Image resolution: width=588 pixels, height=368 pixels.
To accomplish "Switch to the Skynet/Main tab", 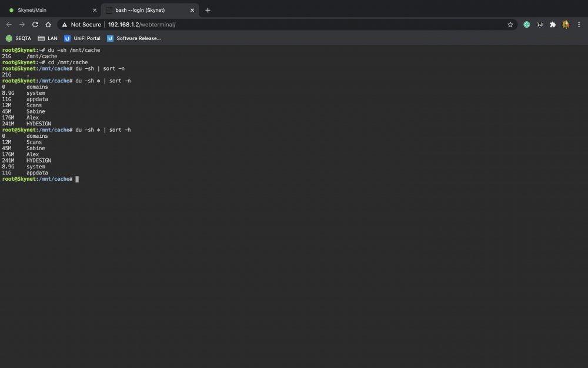I will (x=32, y=10).
